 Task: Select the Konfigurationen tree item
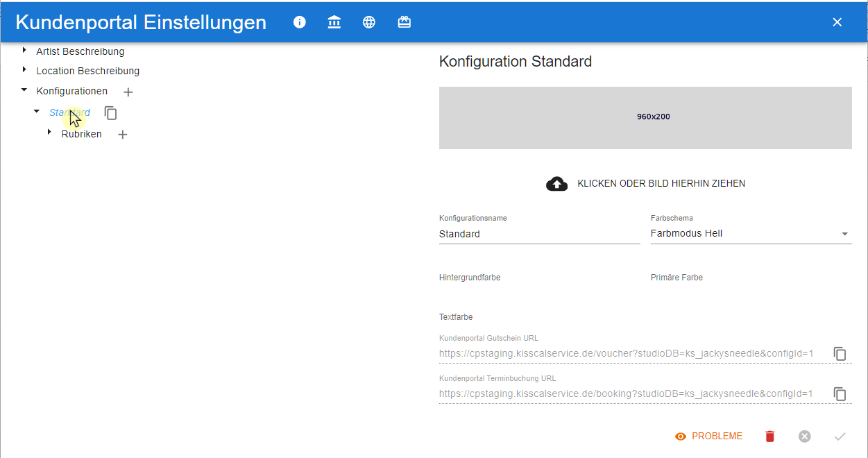tap(72, 91)
